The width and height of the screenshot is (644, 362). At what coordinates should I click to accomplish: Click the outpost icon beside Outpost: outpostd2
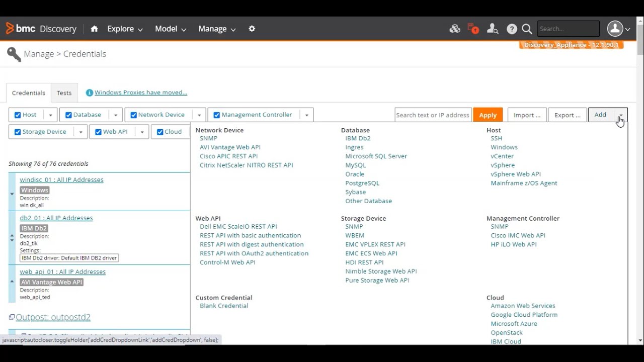point(12,317)
